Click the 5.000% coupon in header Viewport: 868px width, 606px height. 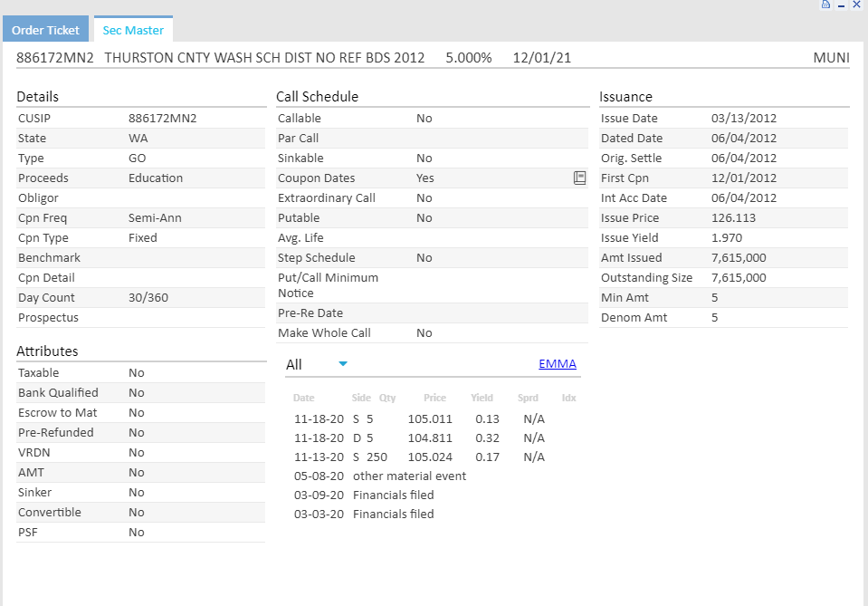point(469,58)
